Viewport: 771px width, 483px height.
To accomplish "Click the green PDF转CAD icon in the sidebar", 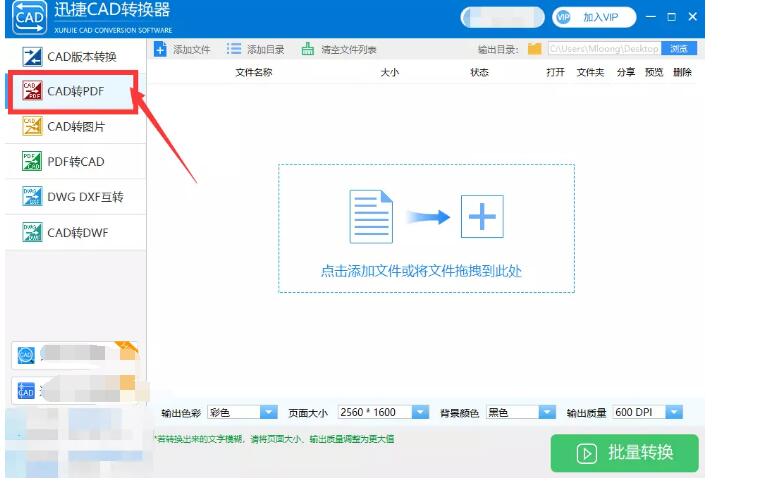I will coord(32,161).
